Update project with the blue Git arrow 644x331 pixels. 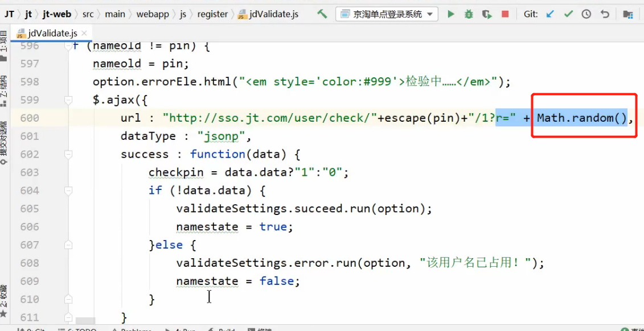[550, 14]
